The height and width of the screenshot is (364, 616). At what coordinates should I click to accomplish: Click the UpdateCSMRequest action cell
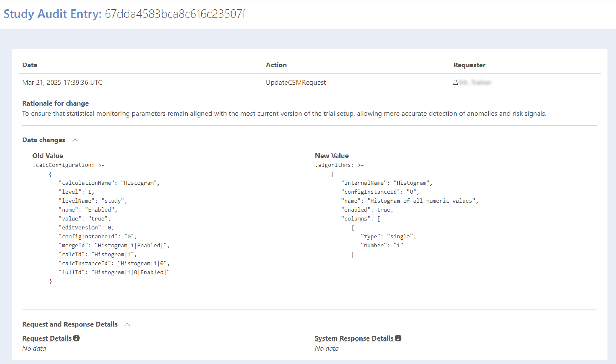296,82
